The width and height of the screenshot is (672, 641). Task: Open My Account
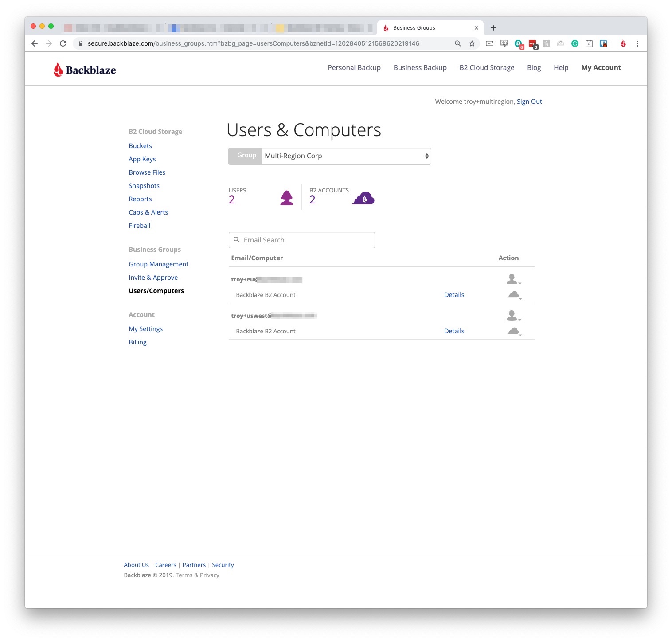click(601, 67)
